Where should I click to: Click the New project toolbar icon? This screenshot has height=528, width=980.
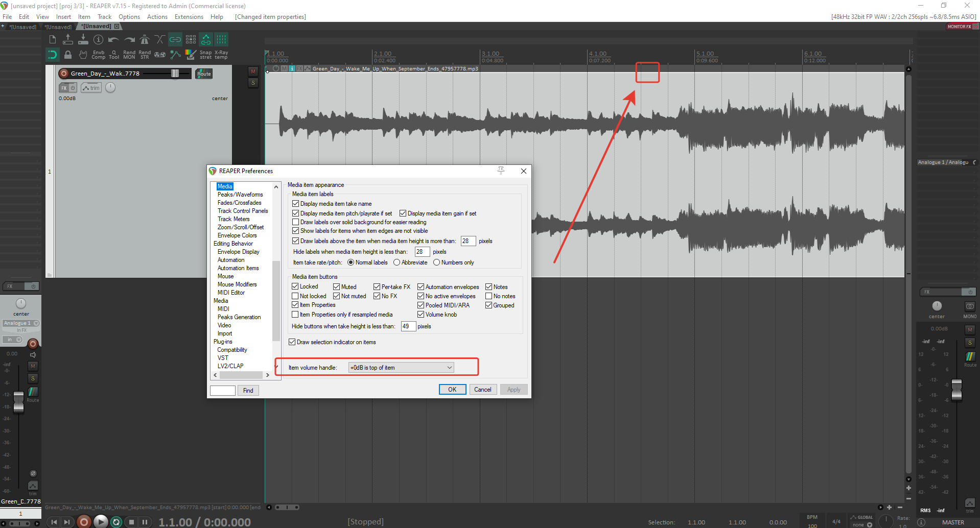(x=53, y=39)
